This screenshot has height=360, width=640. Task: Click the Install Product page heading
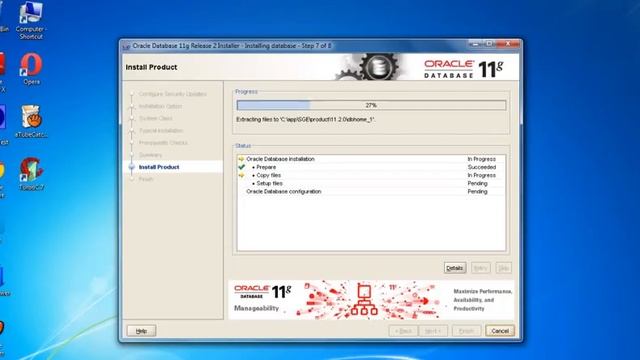point(151,67)
